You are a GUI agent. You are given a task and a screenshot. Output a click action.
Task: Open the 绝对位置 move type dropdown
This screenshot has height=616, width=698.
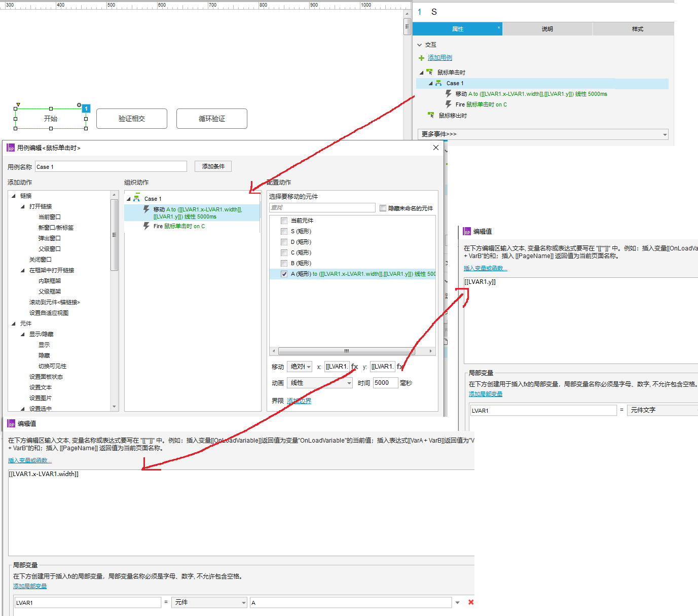coord(300,367)
